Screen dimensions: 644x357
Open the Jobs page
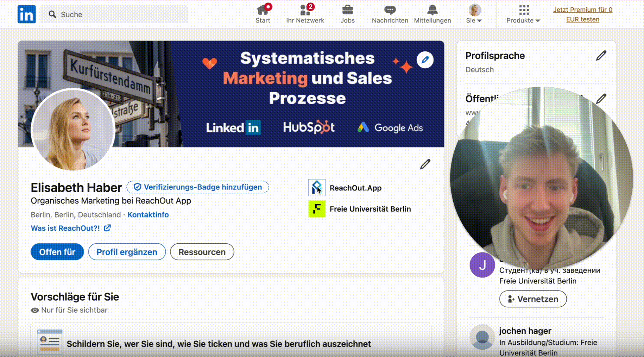pos(347,14)
